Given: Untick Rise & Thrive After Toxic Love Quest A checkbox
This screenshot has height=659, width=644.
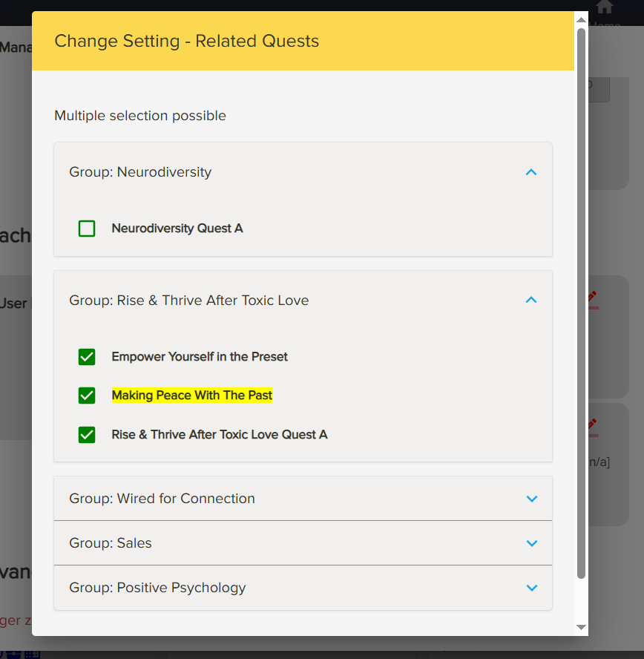Looking at the screenshot, I should pyautogui.click(x=87, y=435).
